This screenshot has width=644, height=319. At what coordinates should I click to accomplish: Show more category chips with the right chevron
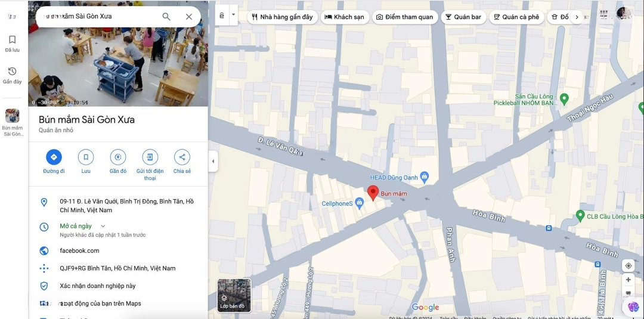click(x=576, y=17)
